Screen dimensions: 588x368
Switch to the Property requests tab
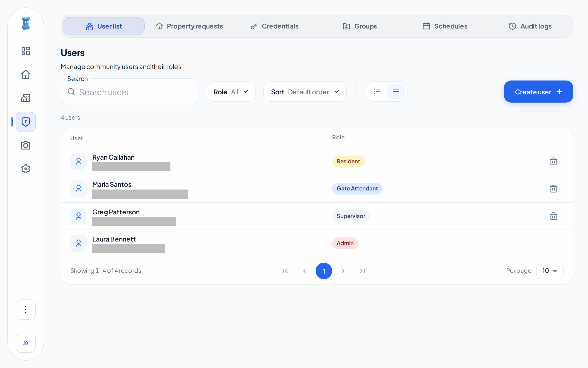click(x=189, y=26)
